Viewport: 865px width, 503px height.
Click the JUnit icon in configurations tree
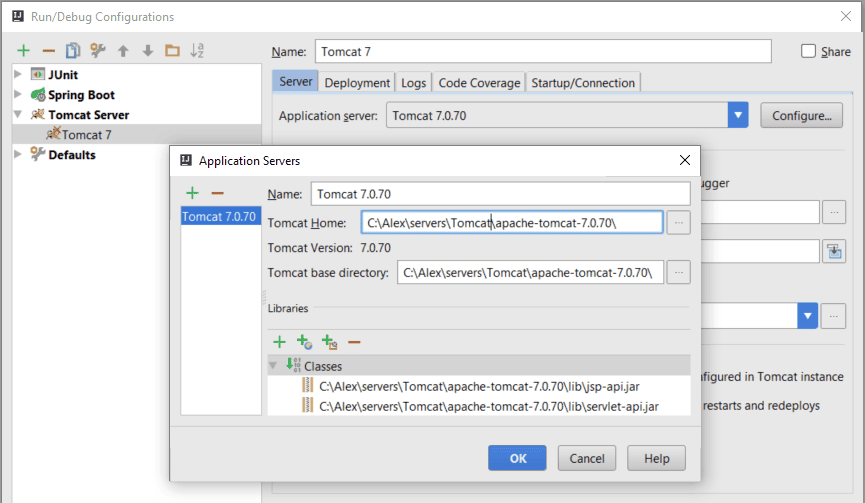click(x=38, y=74)
